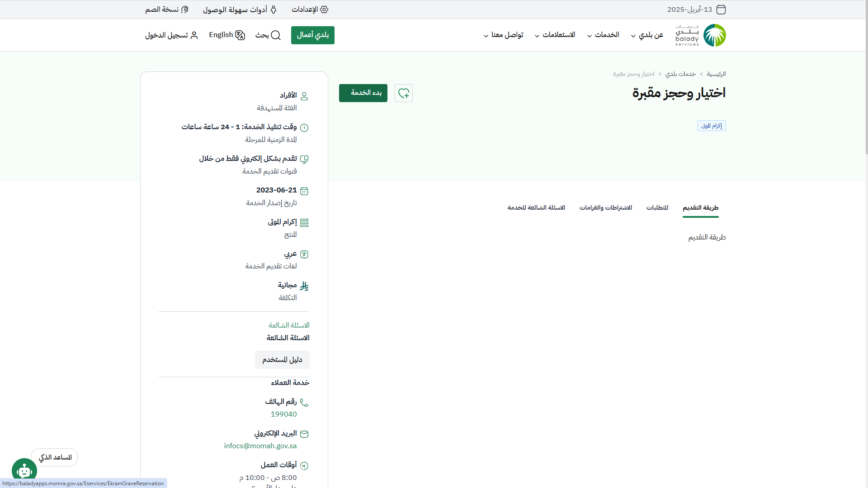Screen dimensions: 868x488
Task: Click the infocs@momah.gov.sa email link
Action: [x=260, y=446]
